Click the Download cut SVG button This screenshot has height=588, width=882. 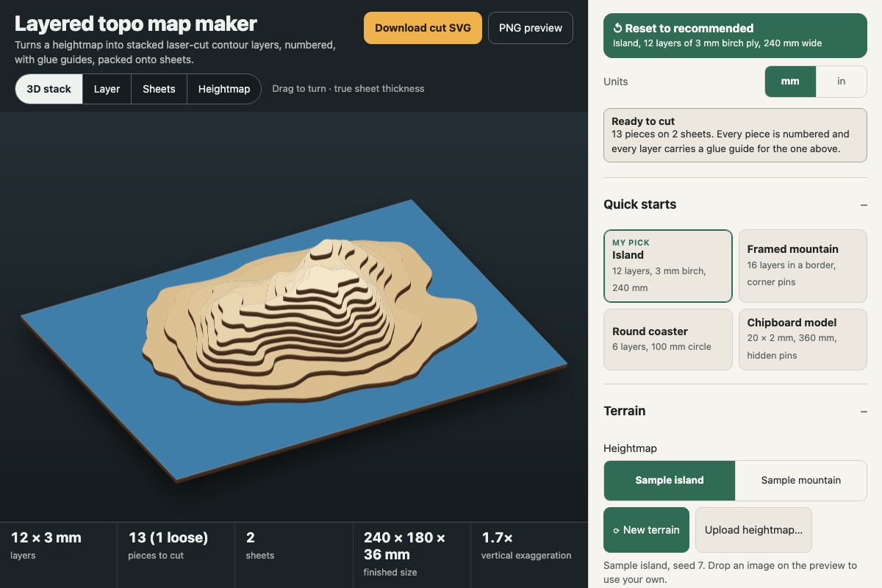(x=423, y=28)
